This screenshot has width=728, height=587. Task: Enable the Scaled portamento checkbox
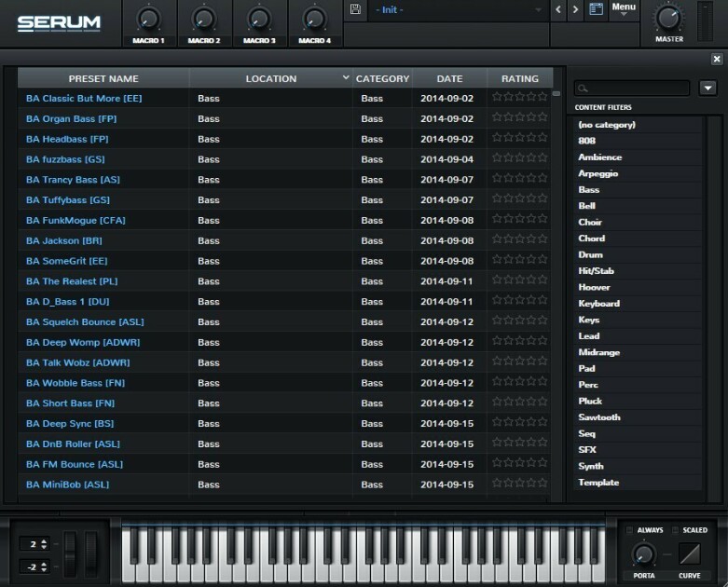tap(675, 530)
